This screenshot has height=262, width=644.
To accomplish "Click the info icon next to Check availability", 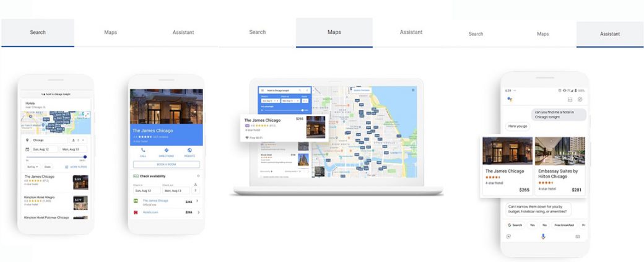I will (x=198, y=176).
